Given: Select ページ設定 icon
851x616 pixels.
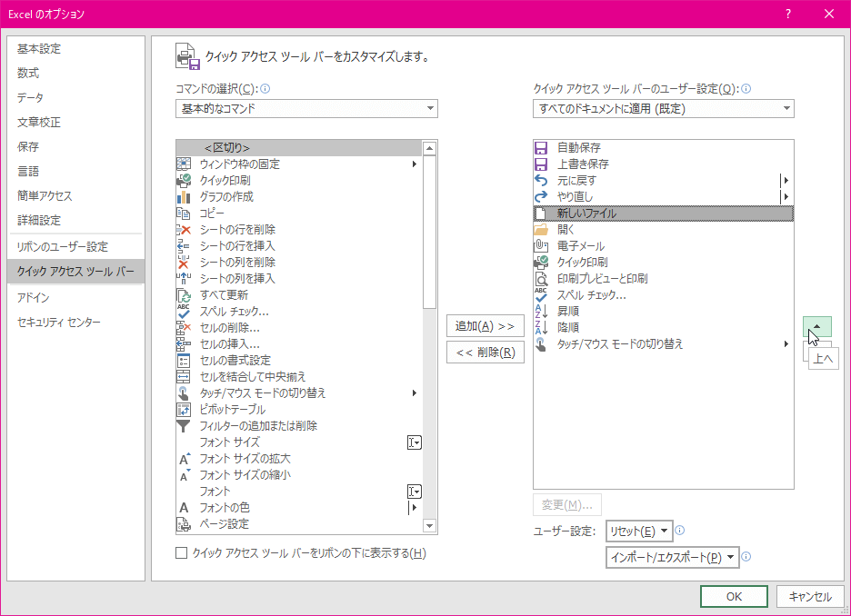Looking at the screenshot, I should coord(184,524).
